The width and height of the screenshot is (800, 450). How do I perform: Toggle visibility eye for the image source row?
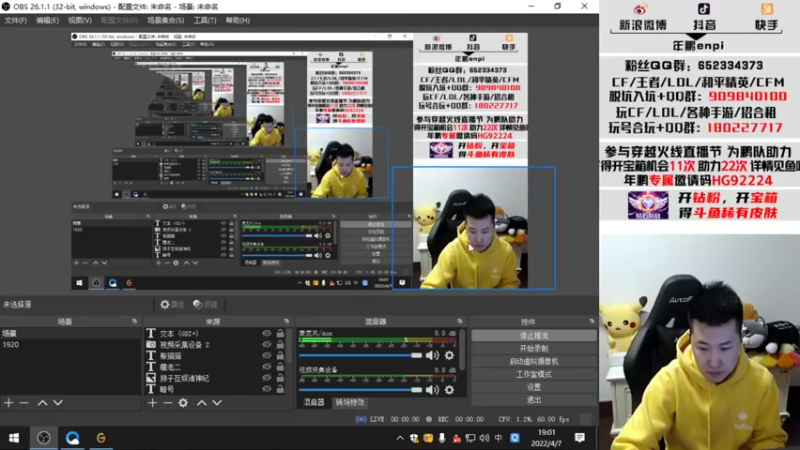point(266,378)
